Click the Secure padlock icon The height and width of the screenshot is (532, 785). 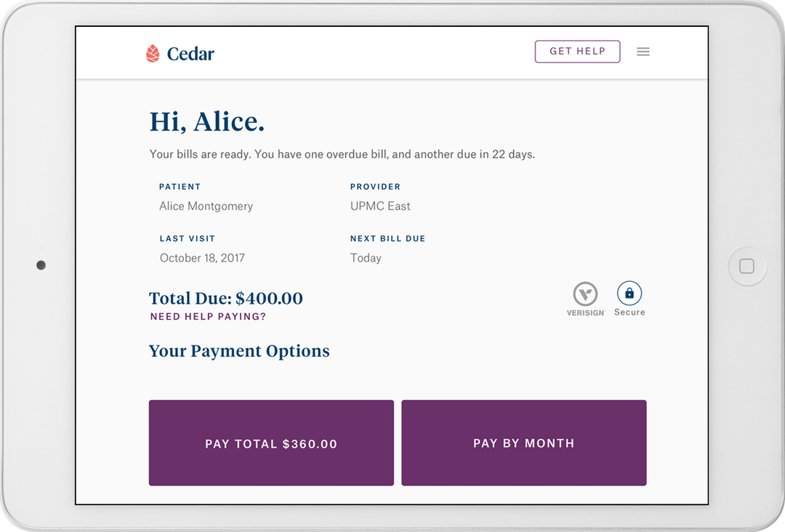(x=629, y=294)
